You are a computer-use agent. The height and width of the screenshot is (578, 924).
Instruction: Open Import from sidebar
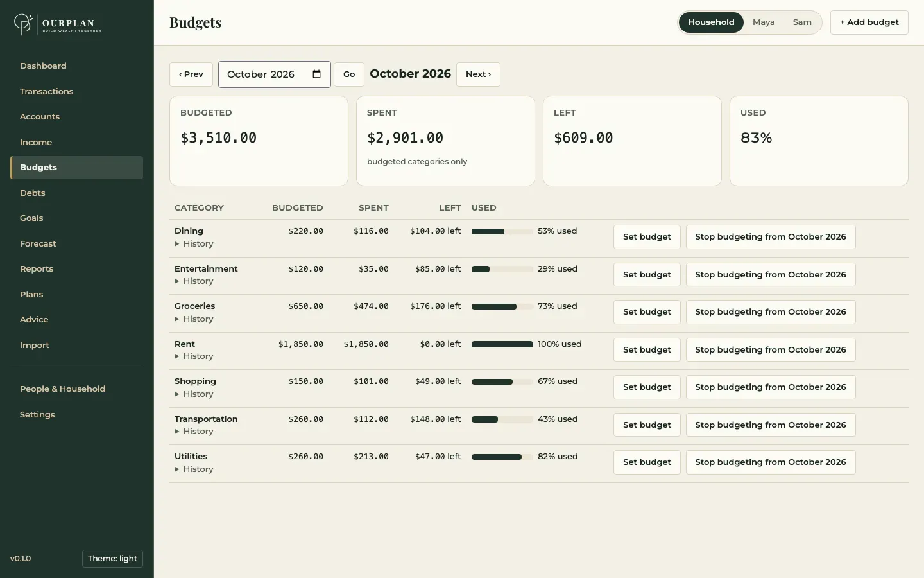(x=76, y=346)
